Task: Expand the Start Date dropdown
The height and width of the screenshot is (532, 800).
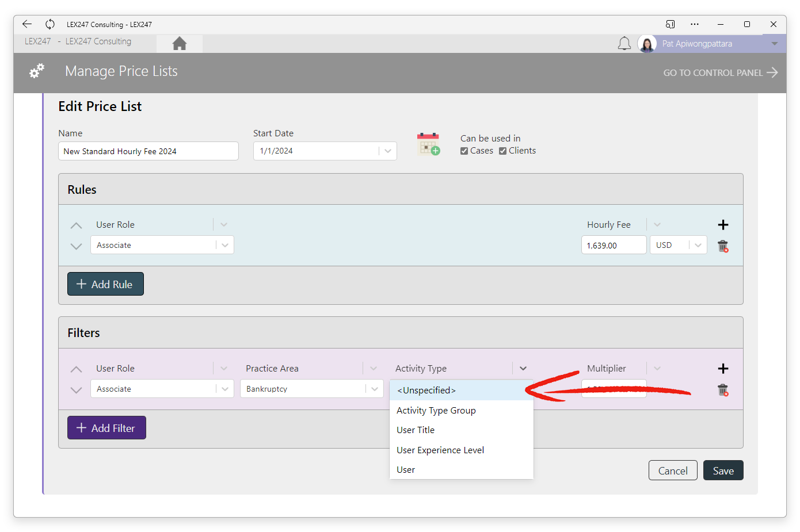Action: [x=388, y=151]
